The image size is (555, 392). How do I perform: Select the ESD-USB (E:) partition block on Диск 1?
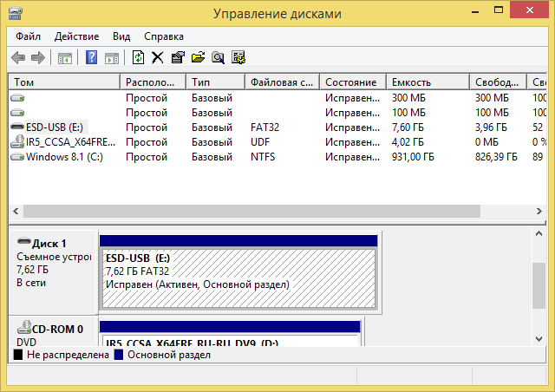click(238, 272)
